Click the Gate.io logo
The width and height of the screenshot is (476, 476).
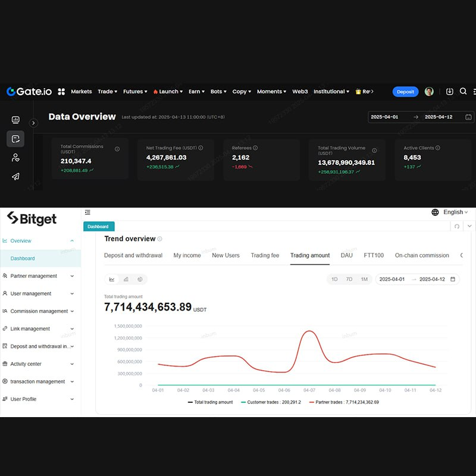(29, 92)
